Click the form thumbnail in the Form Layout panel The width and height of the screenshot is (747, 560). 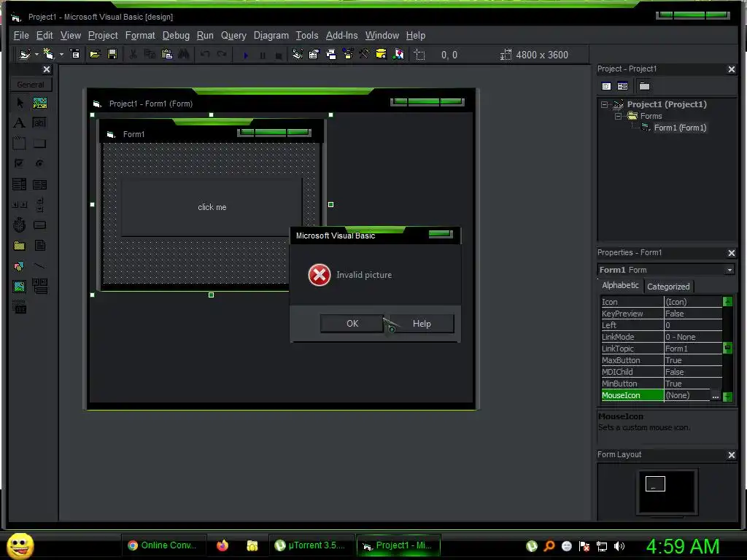655,484
